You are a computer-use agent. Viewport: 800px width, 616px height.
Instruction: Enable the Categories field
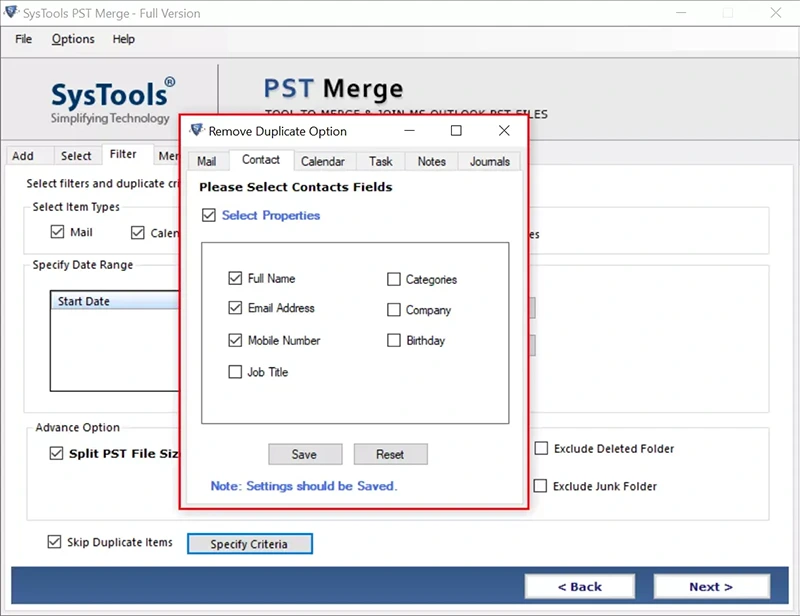tap(393, 279)
